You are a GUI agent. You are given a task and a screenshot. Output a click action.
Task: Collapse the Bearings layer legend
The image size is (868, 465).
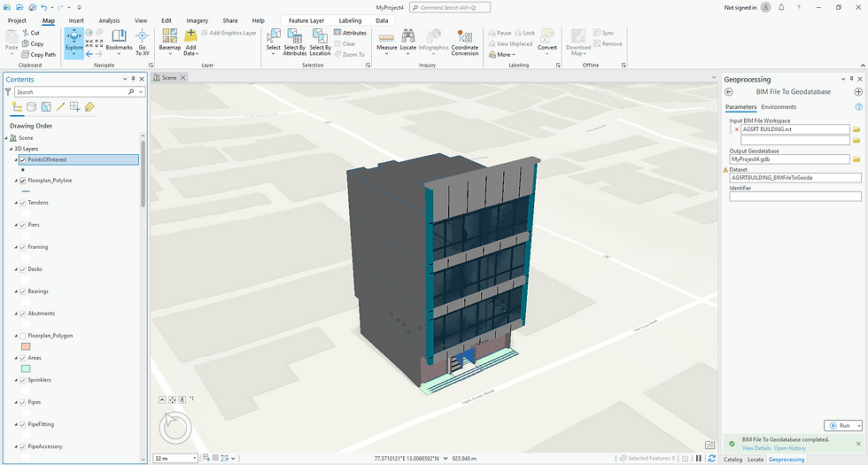[x=16, y=291]
